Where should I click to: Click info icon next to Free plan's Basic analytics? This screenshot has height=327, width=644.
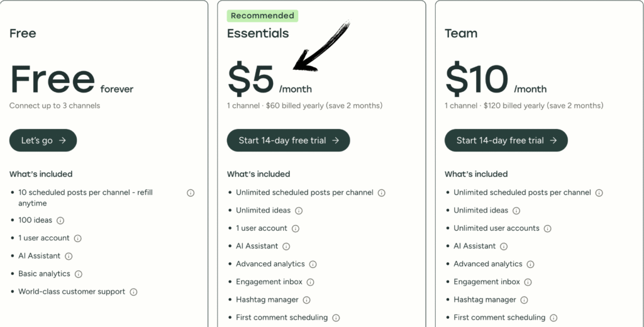coord(78,274)
